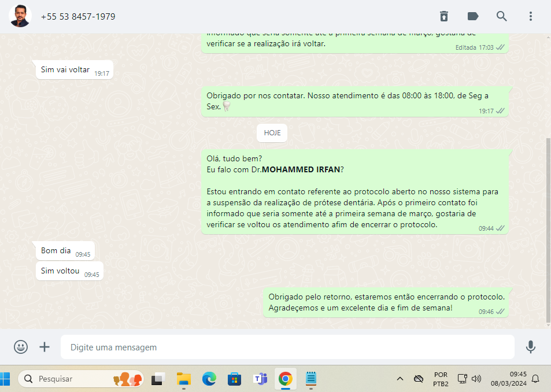Screen dimensions: 551x392
Task: Click the chat vertical scrollbar
Action: 548,231
